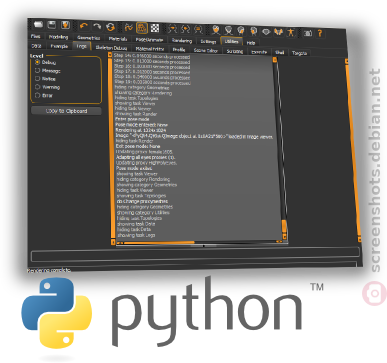Click the log's vertical scrollbar down arrow

[285, 236]
